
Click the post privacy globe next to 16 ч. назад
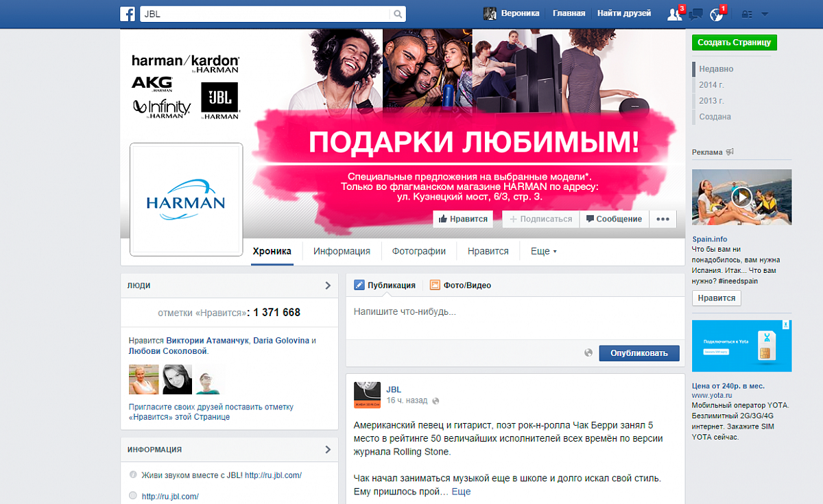[x=436, y=400]
